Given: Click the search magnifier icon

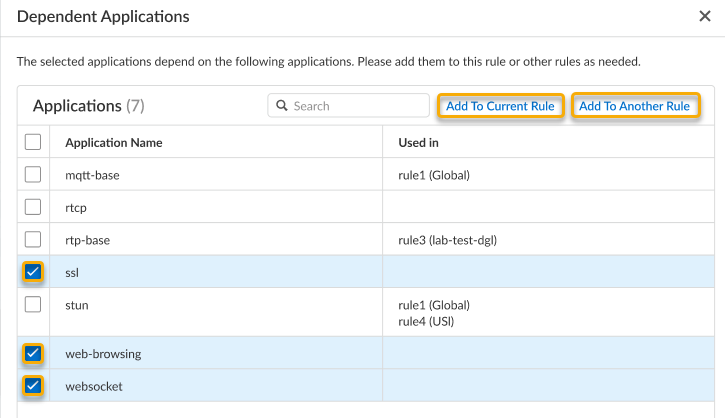Looking at the screenshot, I should [282, 106].
